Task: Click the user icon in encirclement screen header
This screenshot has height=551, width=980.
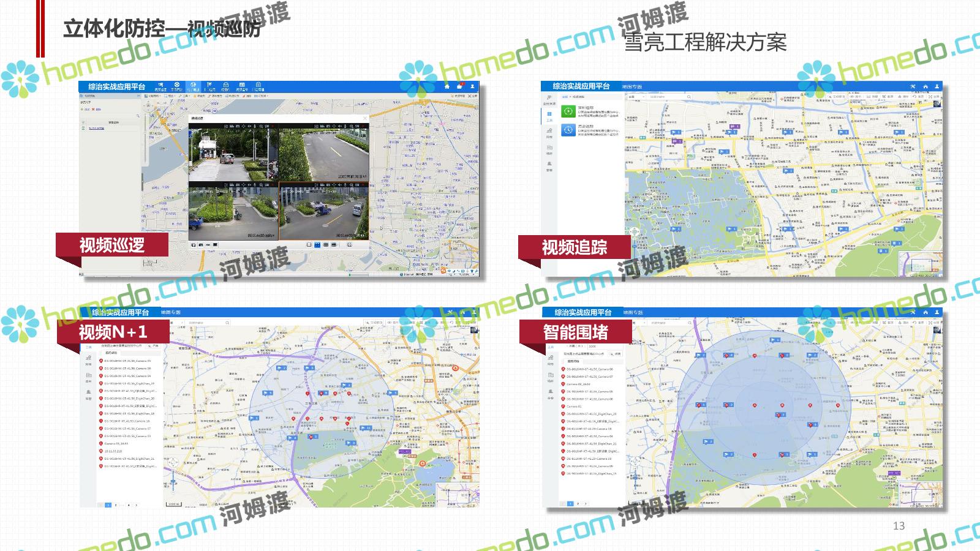Action: pyautogui.click(x=937, y=312)
